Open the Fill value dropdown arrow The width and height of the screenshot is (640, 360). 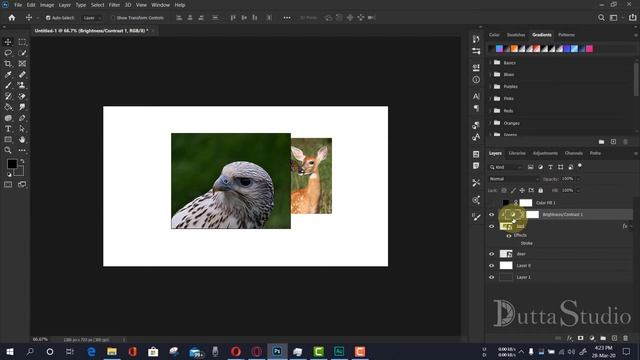pyautogui.click(x=578, y=190)
